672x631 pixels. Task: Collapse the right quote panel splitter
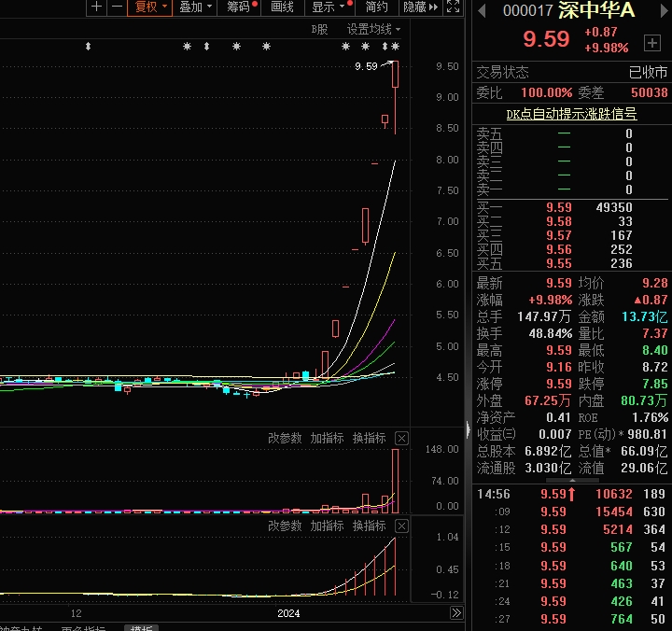click(469, 428)
